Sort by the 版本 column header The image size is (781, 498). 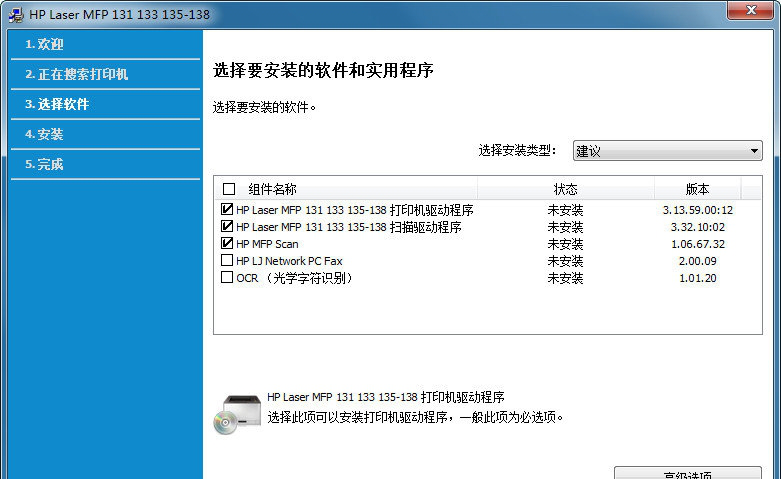coord(697,189)
